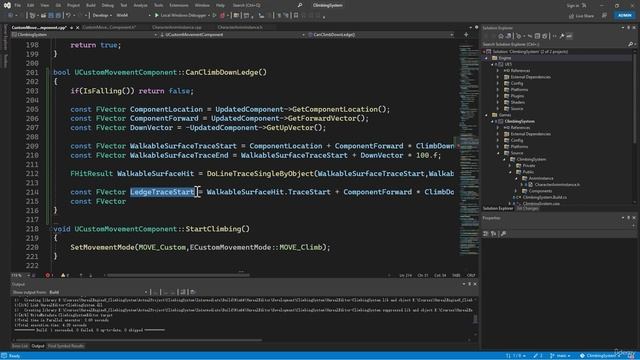The height and width of the screenshot is (360, 640).
Task: Click Start Without Debugging outline play icon
Action: click(214, 16)
